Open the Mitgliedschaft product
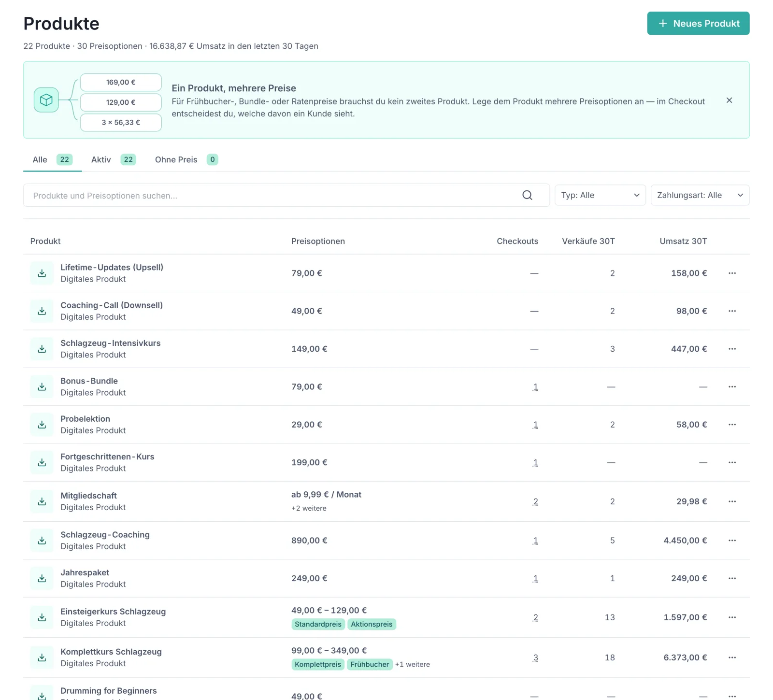This screenshot has height=700, width=773. pyautogui.click(x=88, y=496)
